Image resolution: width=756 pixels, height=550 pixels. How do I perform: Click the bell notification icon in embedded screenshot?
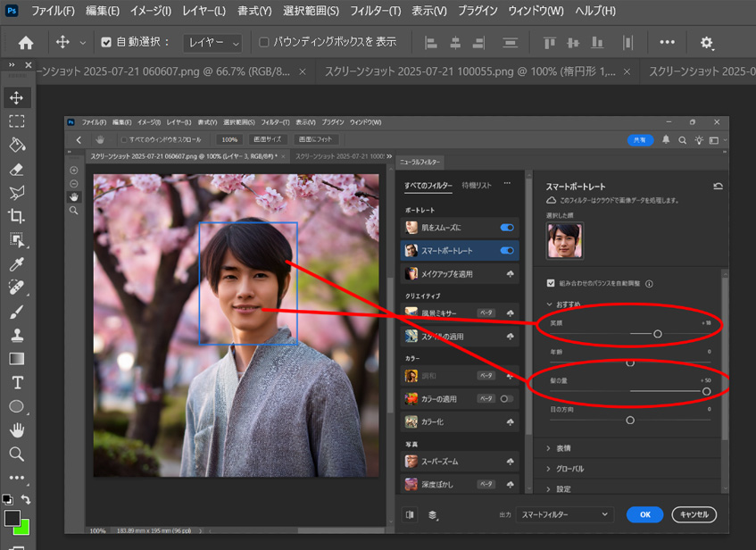(666, 140)
